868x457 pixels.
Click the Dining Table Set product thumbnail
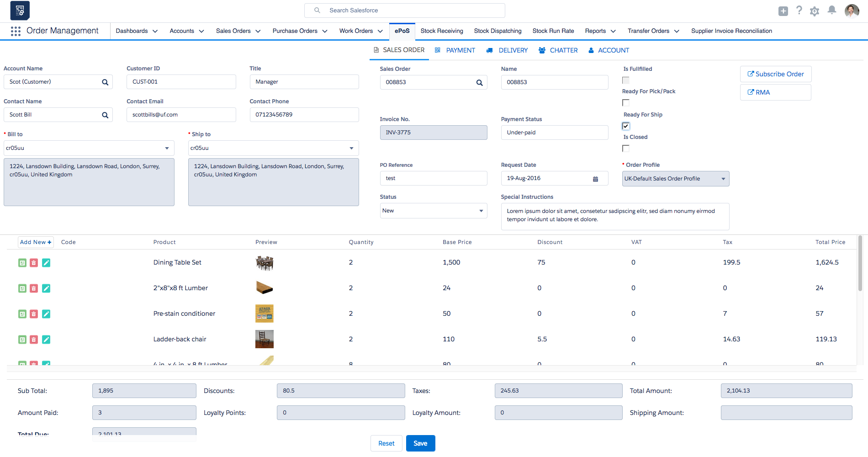pos(264,263)
